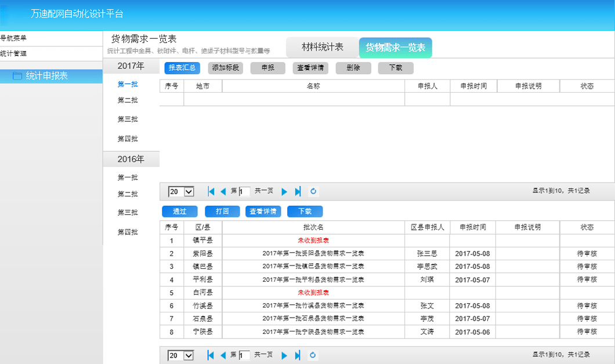Go to previous page in upper table pager

coord(223,191)
